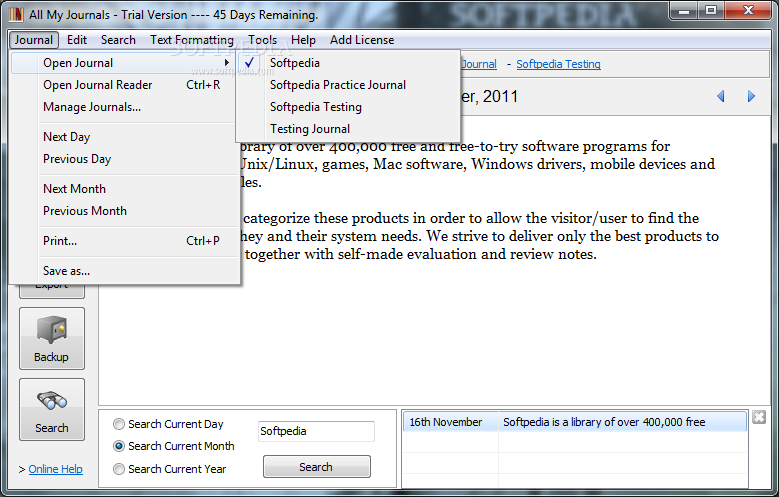779x497 pixels.
Task: Choose Previous Month menu item
Action: coord(125,211)
